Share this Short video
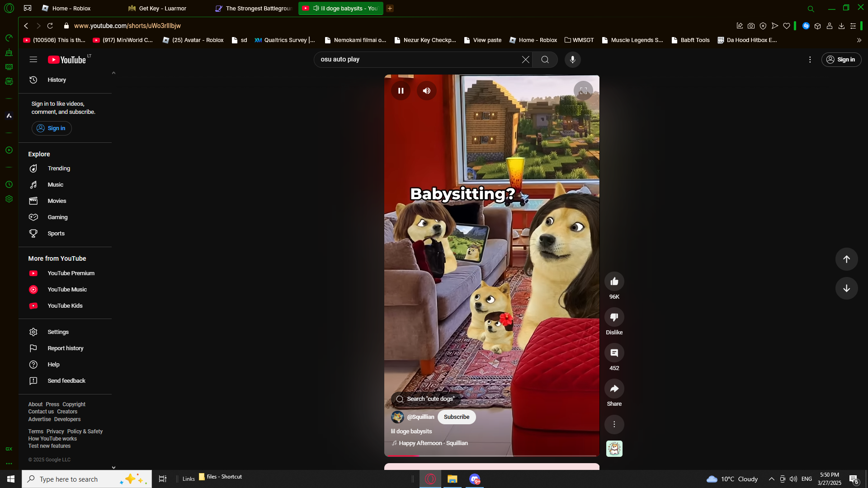 click(x=614, y=389)
